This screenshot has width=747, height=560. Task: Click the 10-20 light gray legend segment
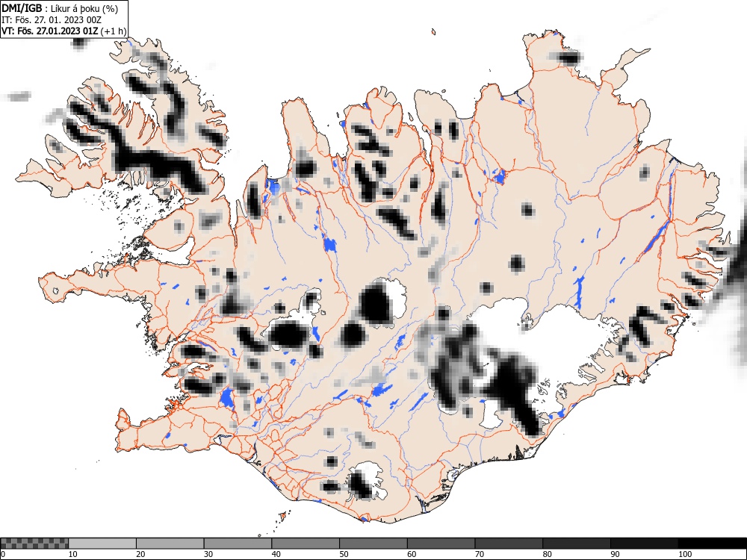tap(102, 544)
